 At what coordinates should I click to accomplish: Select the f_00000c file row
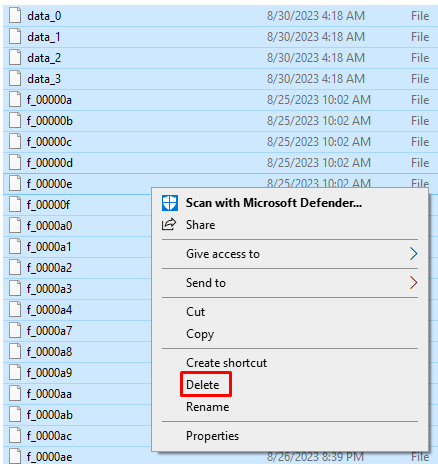click(220, 142)
